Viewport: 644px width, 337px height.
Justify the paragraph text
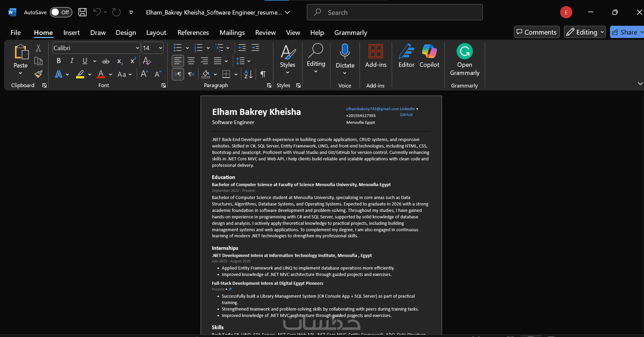(x=218, y=61)
